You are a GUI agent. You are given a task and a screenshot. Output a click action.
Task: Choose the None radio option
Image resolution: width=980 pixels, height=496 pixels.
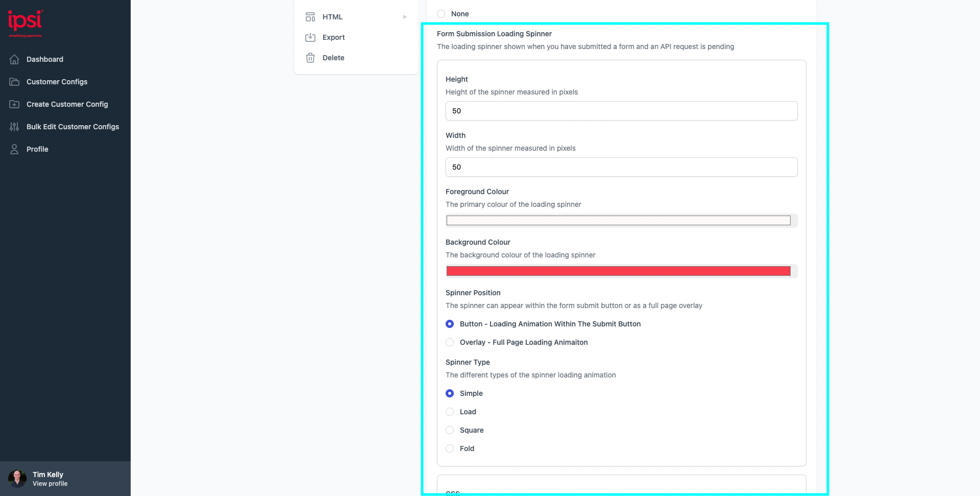click(441, 13)
